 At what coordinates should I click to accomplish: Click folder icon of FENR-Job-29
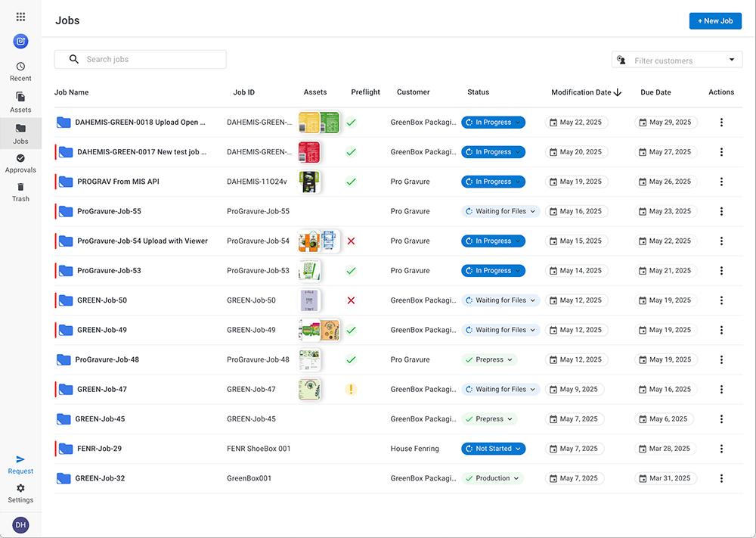[66, 449]
